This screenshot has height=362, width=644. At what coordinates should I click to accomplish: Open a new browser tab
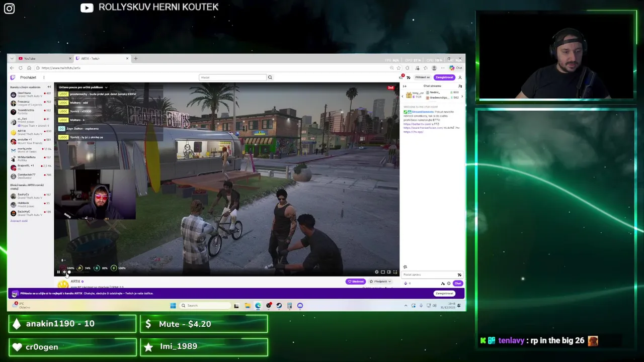click(x=135, y=58)
